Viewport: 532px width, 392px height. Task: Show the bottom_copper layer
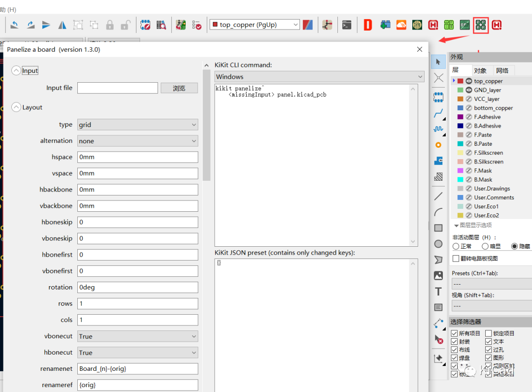[x=469, y=108]
